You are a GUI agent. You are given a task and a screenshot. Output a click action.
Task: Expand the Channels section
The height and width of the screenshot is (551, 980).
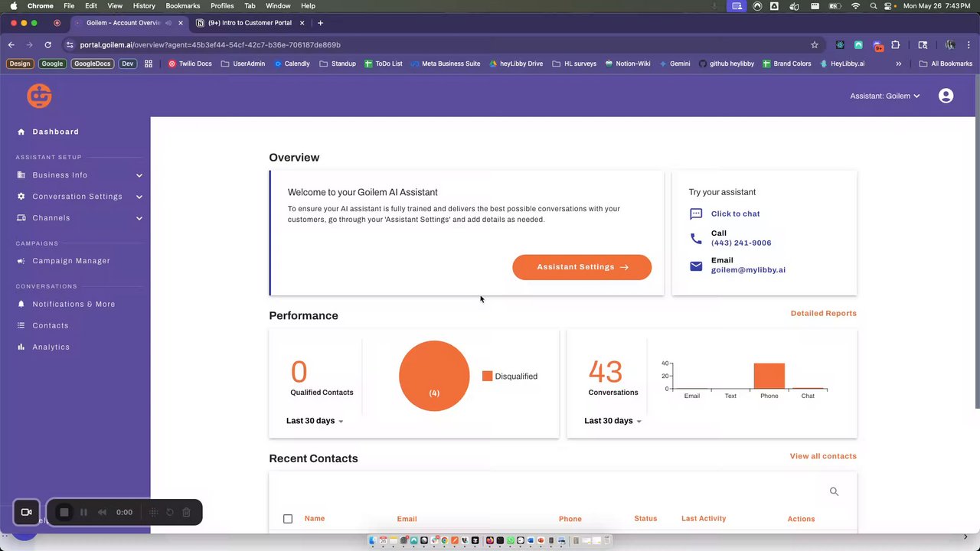139,218
